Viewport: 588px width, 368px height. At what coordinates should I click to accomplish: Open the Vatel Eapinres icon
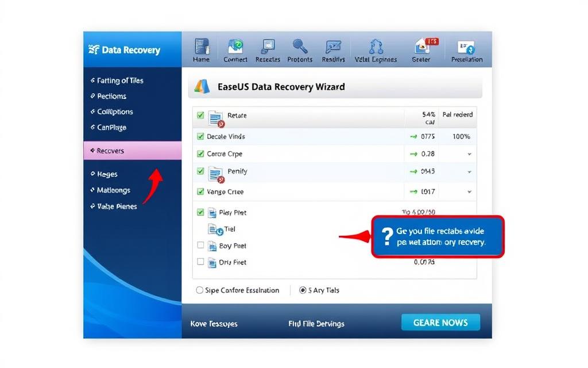point(376,47)
